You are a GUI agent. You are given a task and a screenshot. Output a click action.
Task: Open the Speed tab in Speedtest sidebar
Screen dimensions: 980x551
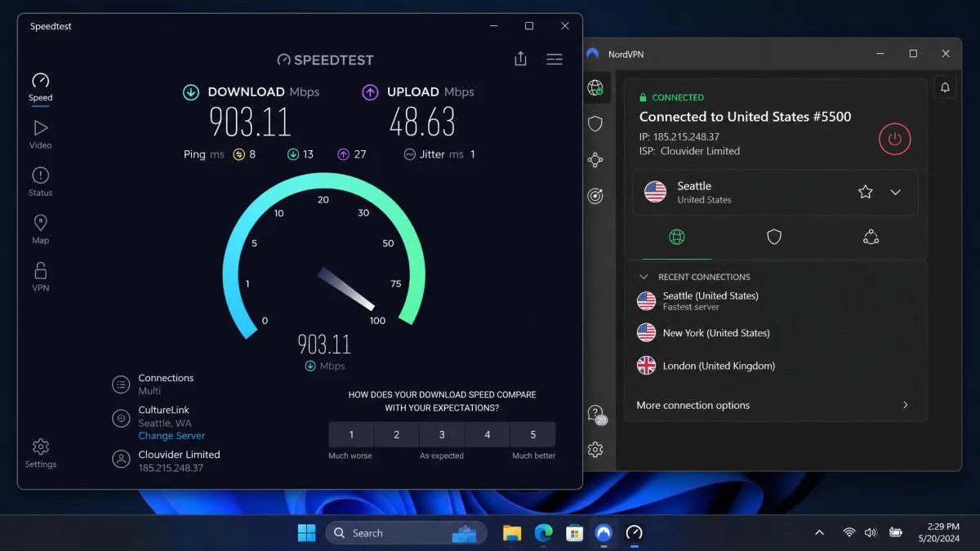pos(40,87)
